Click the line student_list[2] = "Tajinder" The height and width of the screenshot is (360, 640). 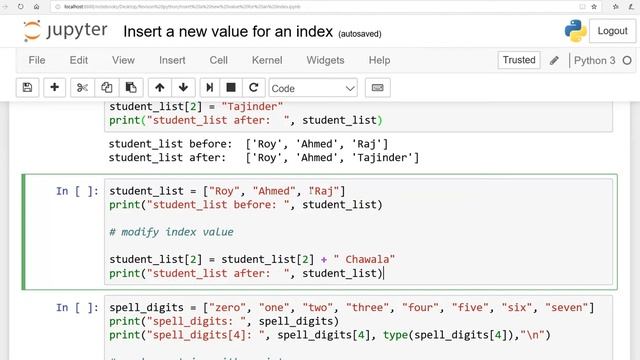(196, 107)
